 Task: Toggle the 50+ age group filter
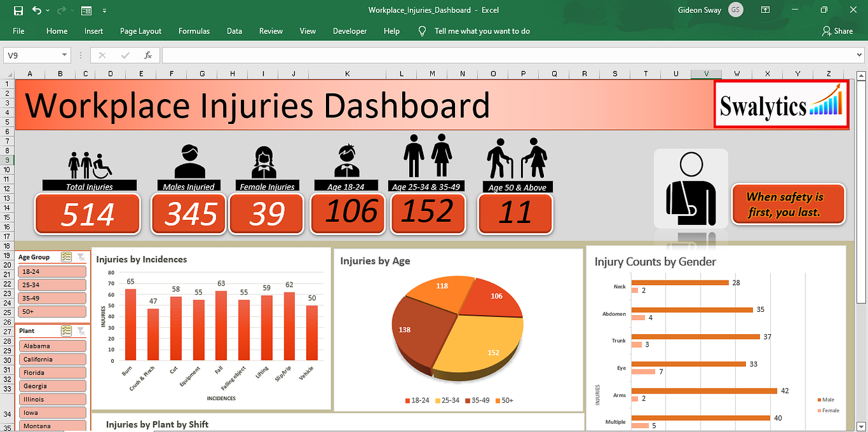click(52, 311)
